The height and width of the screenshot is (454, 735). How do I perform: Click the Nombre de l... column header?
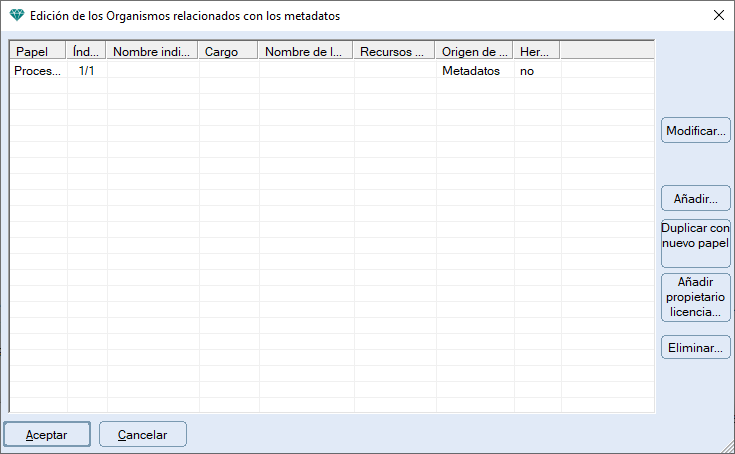pos(305,52)
